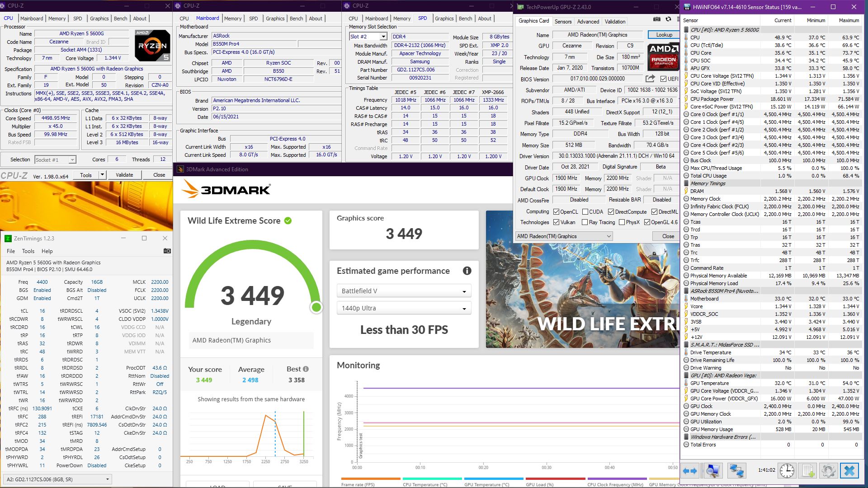868x488 pixels.
Task: Collapse the Memory Timings group in HWiNFO
Action: point(686,183)
